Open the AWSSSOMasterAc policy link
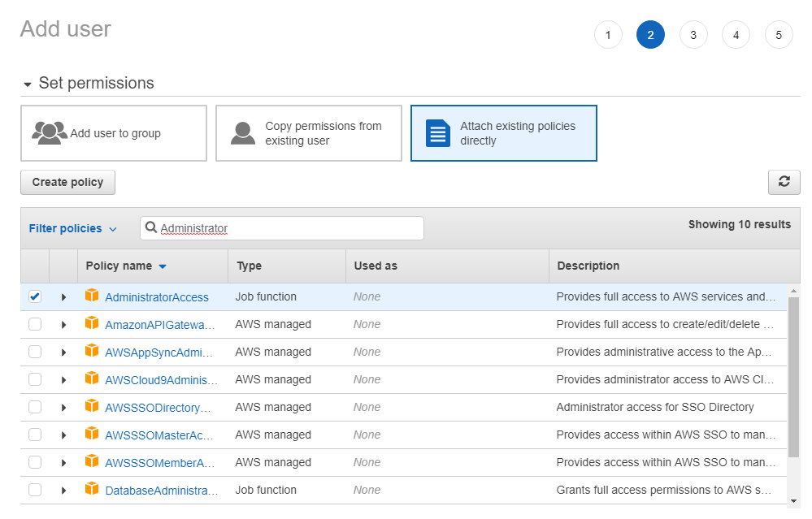 click(x=159, y=435)
